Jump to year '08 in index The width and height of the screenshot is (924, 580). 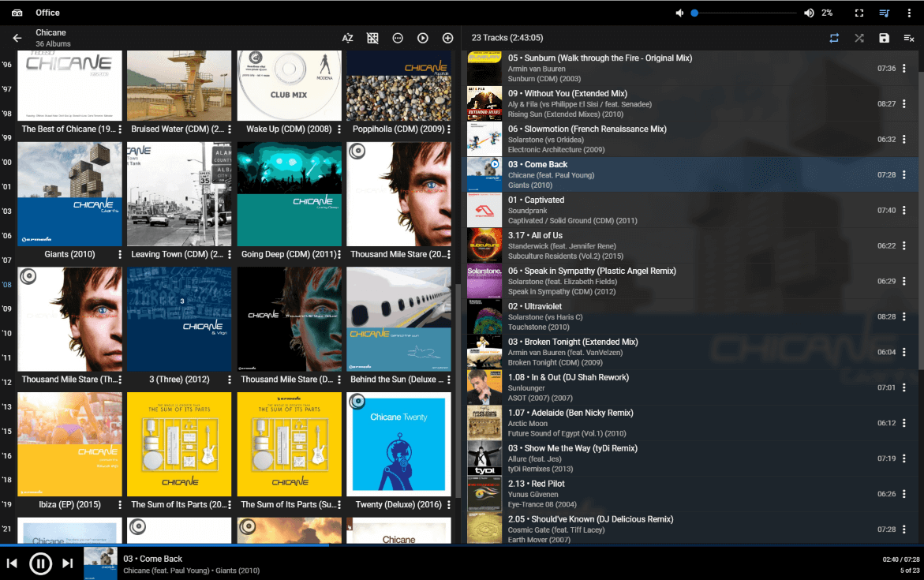pos(7,285)
